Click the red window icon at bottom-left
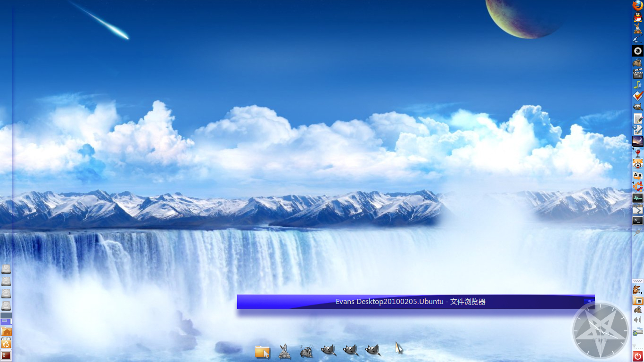Image resolution: width=644 pixels, height=362 pixels. (6, 355)
